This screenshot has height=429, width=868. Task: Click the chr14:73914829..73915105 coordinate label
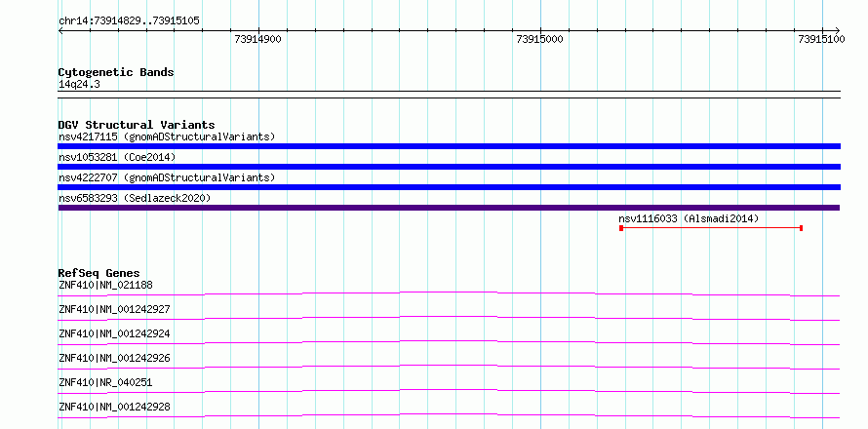(x=129, y=21)
